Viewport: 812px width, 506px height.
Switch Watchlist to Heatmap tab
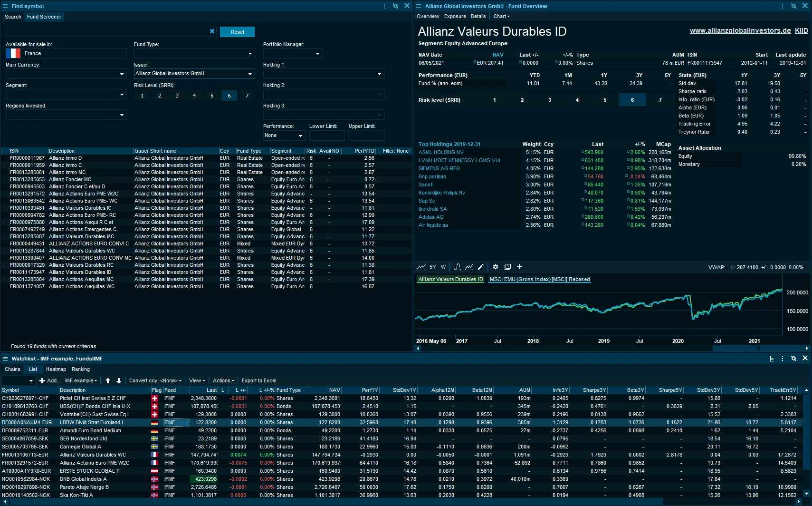pos(56,369)
